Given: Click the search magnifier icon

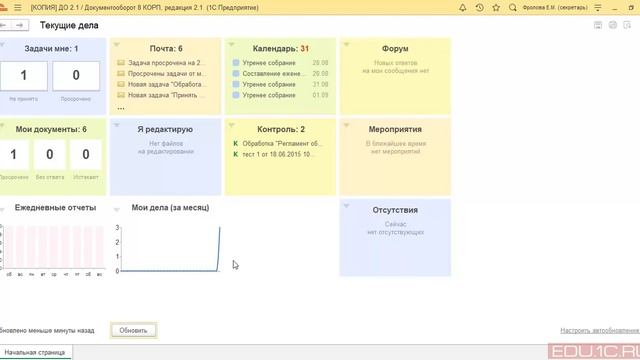Looking at the screenshot, I should coord(513,7).
